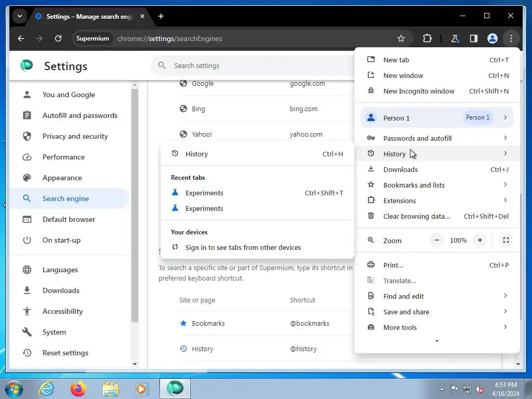
Task: Launch Firefox from the taskbar
Action: [78, 389]
